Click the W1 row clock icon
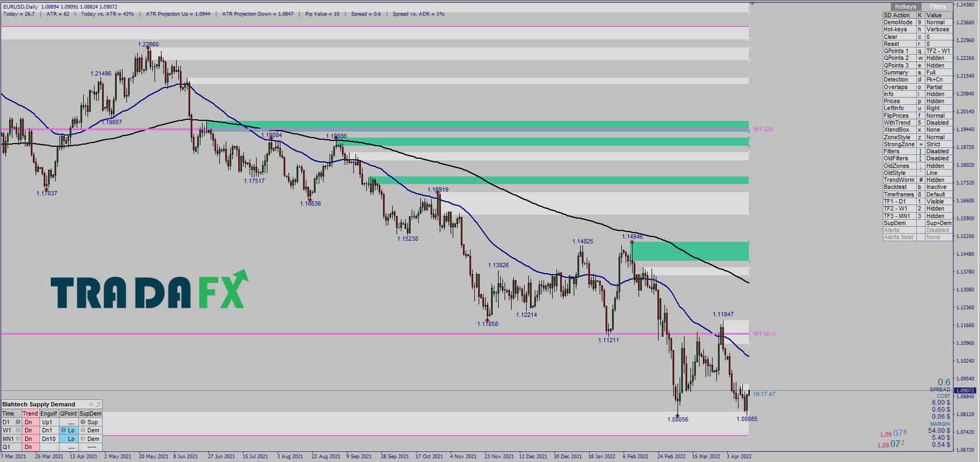The height and width of the screenshot is (462, 980). pos(18,430)
